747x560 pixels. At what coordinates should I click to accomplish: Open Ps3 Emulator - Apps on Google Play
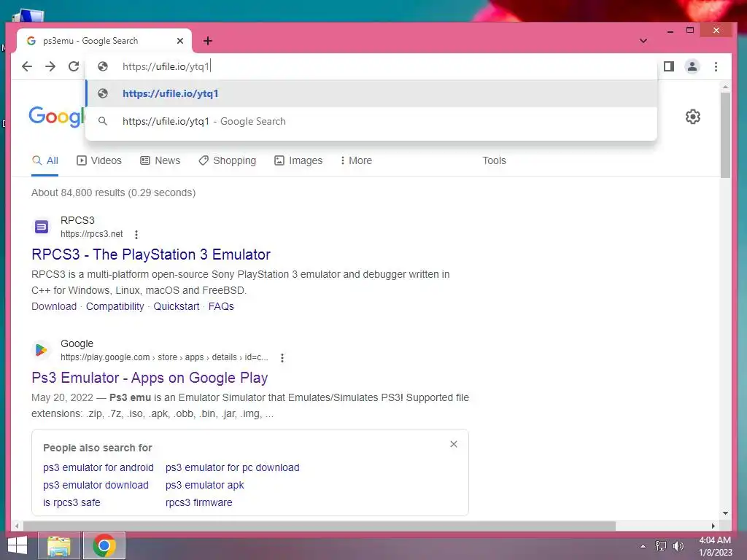[150, 378]
